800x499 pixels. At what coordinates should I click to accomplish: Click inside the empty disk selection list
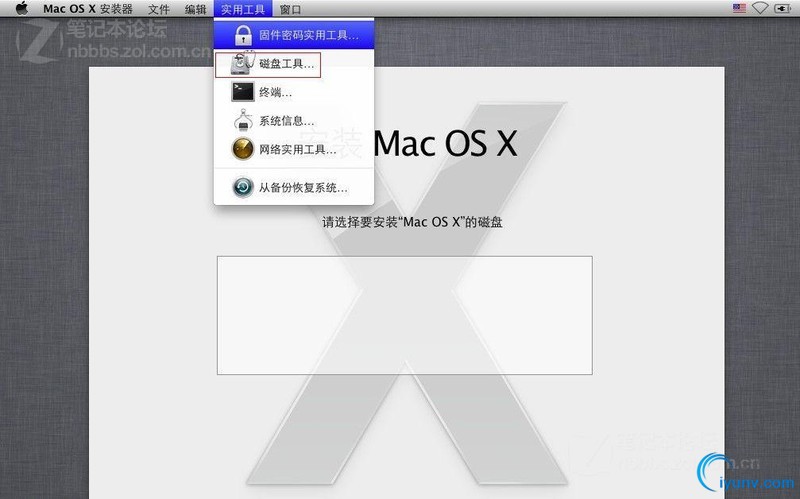tap(405, 315)
